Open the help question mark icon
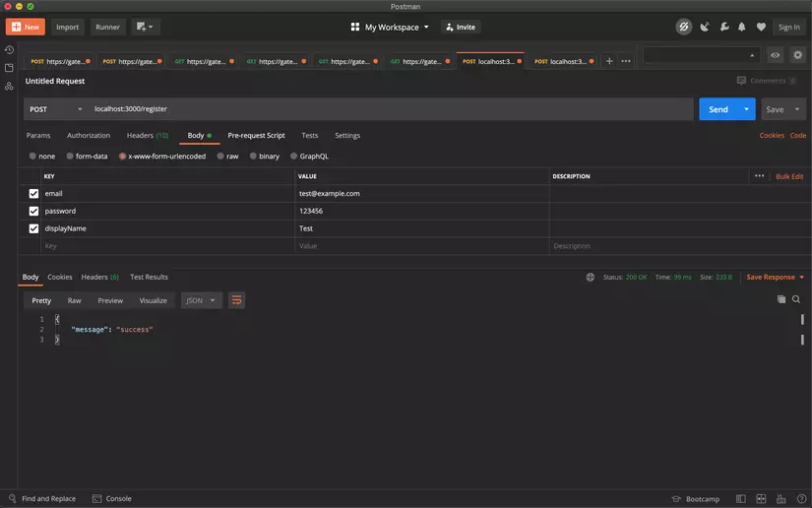812x508 pixels. [x=801, y=499]
